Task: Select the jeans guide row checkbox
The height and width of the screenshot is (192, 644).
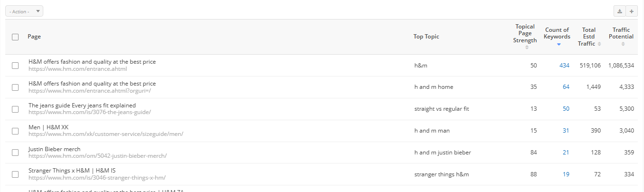Action: 15,109
